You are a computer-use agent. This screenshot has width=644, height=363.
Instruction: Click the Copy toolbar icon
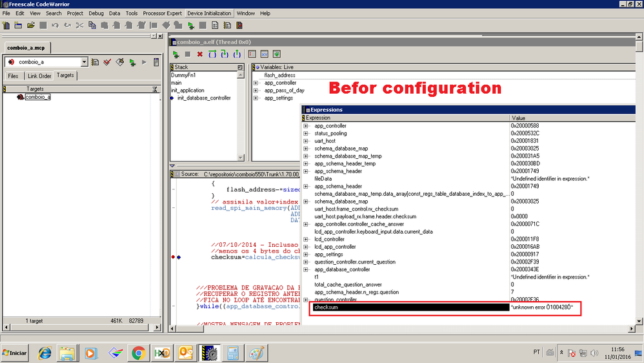(92, 25)
